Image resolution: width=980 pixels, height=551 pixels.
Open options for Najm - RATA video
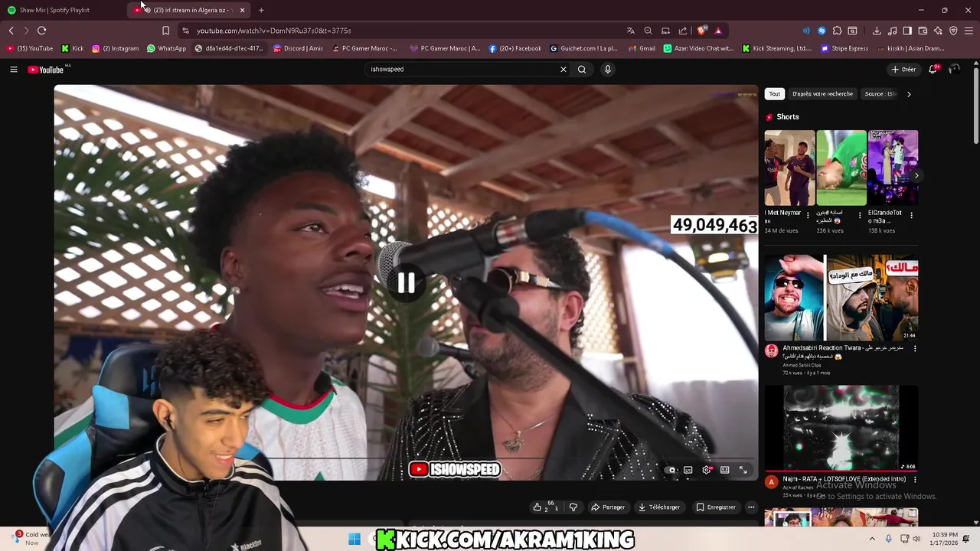coord(914,480)
